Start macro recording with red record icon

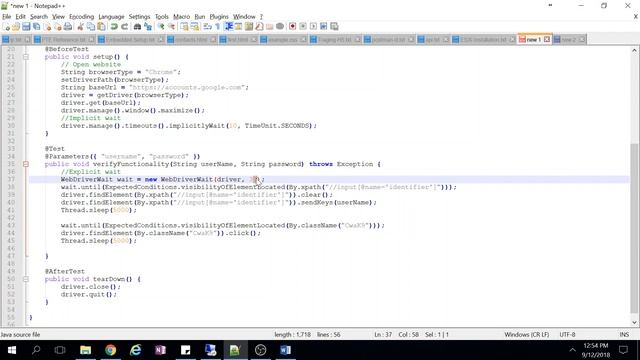293,27
